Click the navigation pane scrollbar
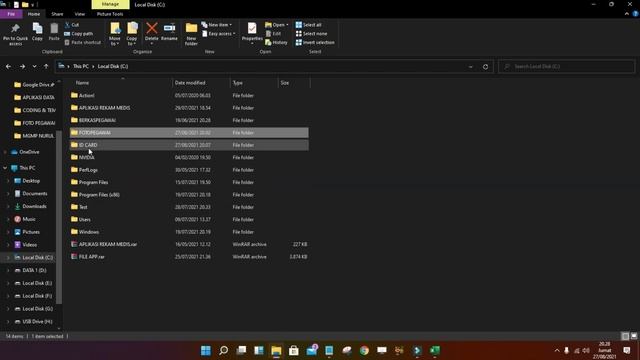Viewport: 640px width, 360px height. click(59, 216)
